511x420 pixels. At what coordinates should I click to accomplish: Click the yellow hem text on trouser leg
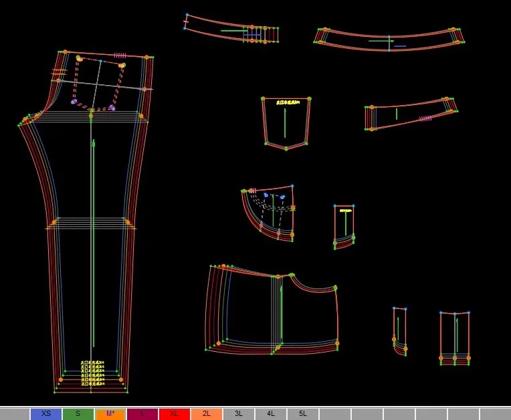92,375
